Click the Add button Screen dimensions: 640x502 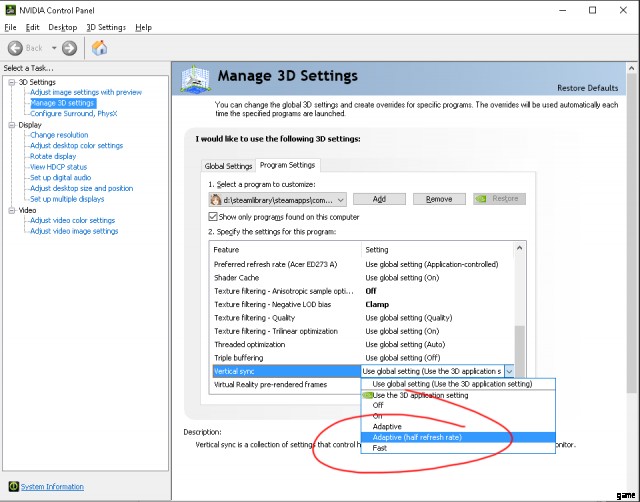point(379,199)
